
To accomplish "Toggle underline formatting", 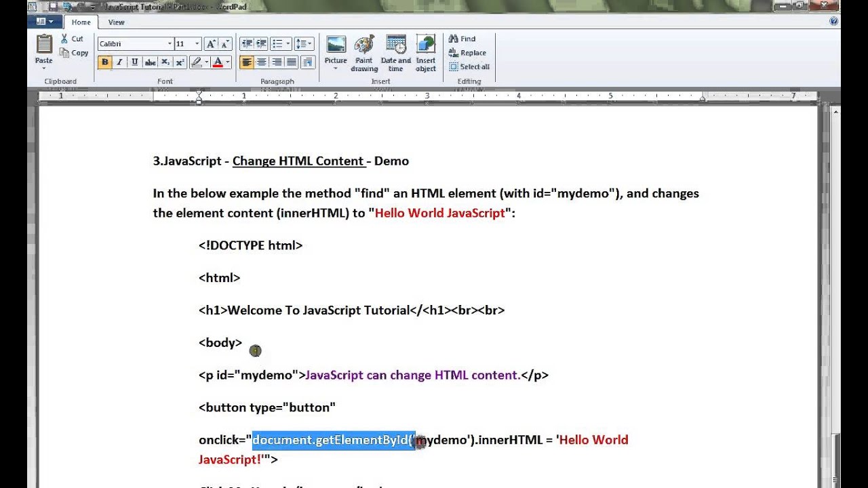I will point(134,62).
